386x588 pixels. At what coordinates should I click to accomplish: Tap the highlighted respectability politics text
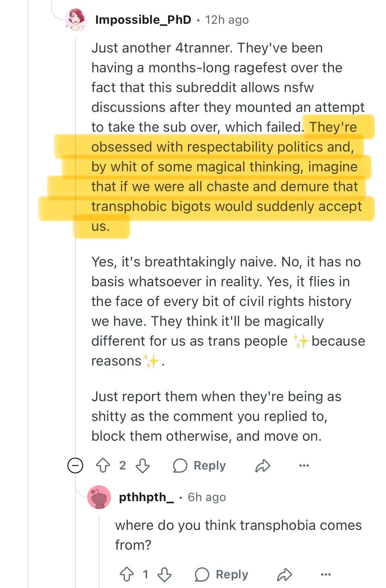(225, 167)
